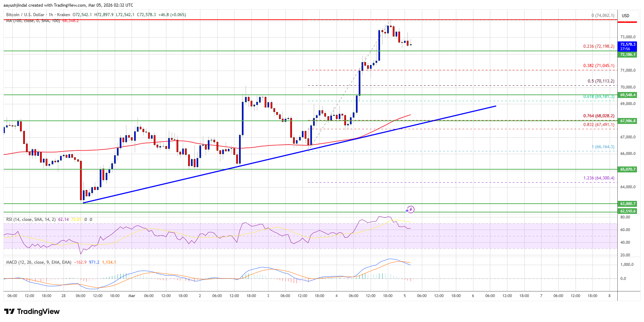Select the Bitcoin / U.S. Dollar symbol title
Screen dimensions: 644x322
click(x=25, y=15)
